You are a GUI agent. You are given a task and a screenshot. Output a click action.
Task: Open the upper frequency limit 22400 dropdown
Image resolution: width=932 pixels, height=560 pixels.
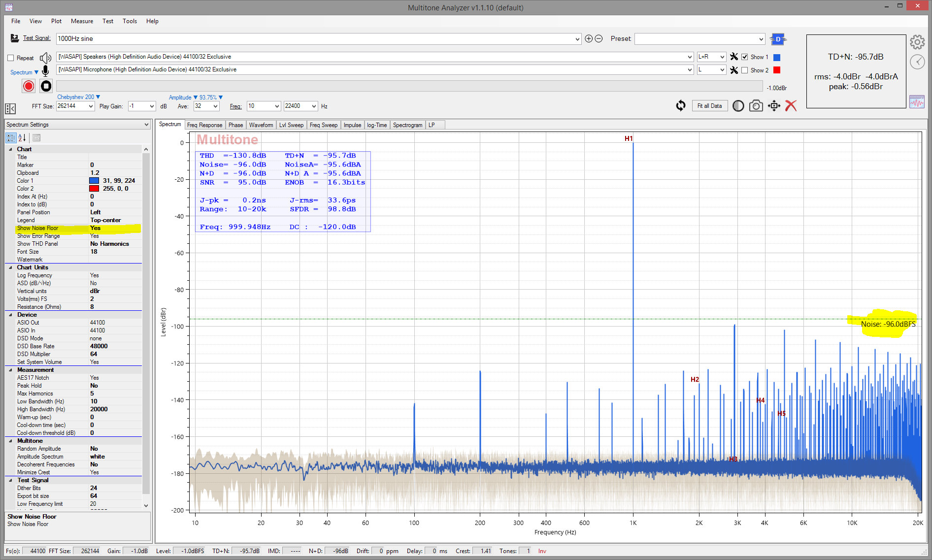click(x=313, y=106)
